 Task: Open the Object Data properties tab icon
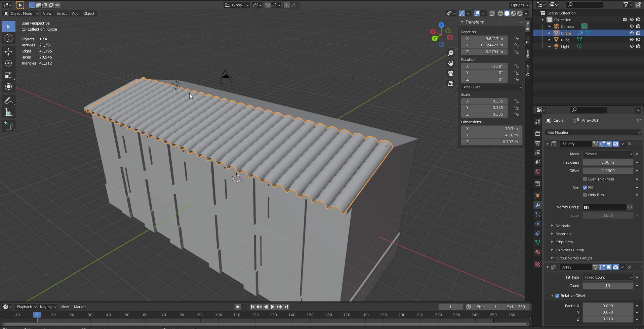coord(538,243)
